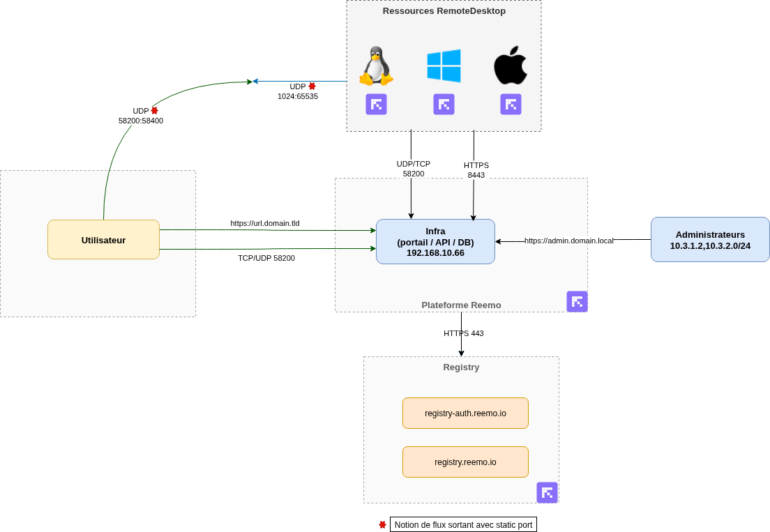Select the Infra portail API DB node

pyautogui.click(x=436, y=241)
